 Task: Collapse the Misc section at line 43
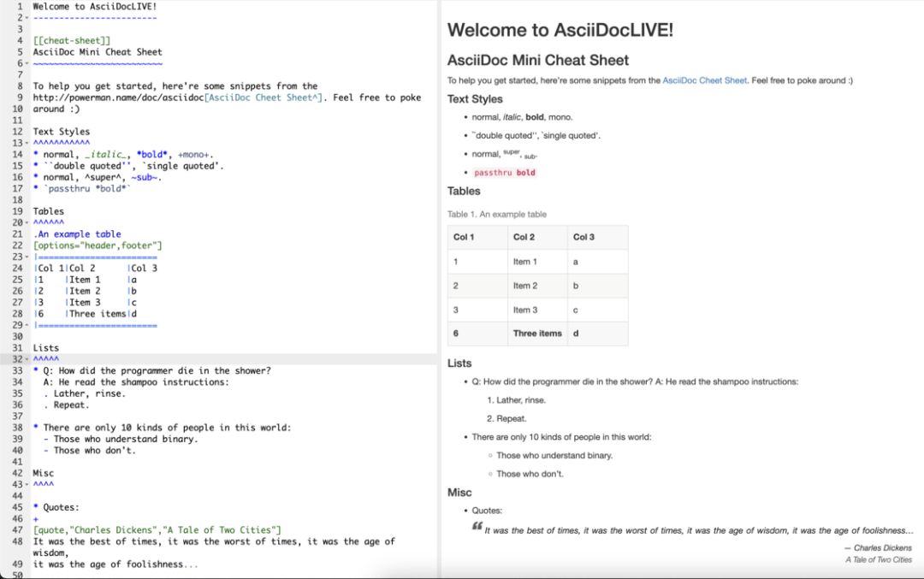coord(27,485)
